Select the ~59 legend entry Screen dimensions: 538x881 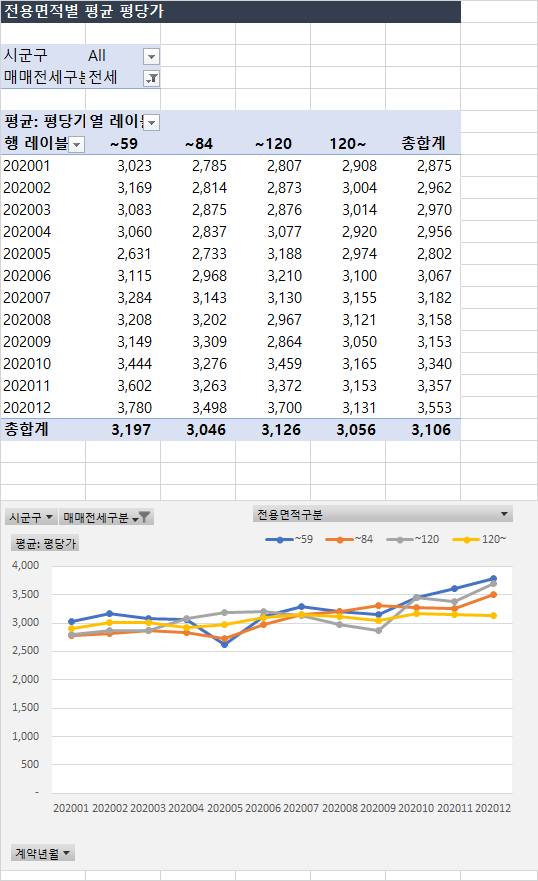click(289, 539)
